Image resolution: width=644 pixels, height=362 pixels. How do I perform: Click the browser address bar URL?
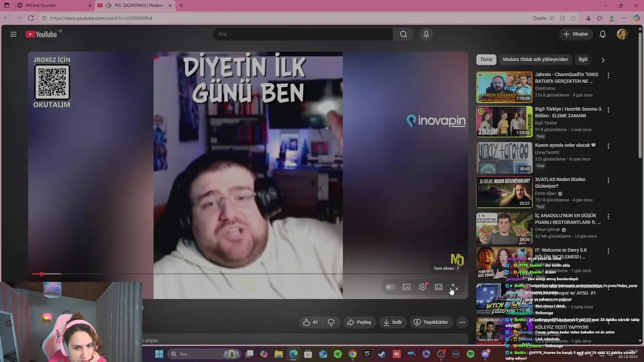(101, 18)
